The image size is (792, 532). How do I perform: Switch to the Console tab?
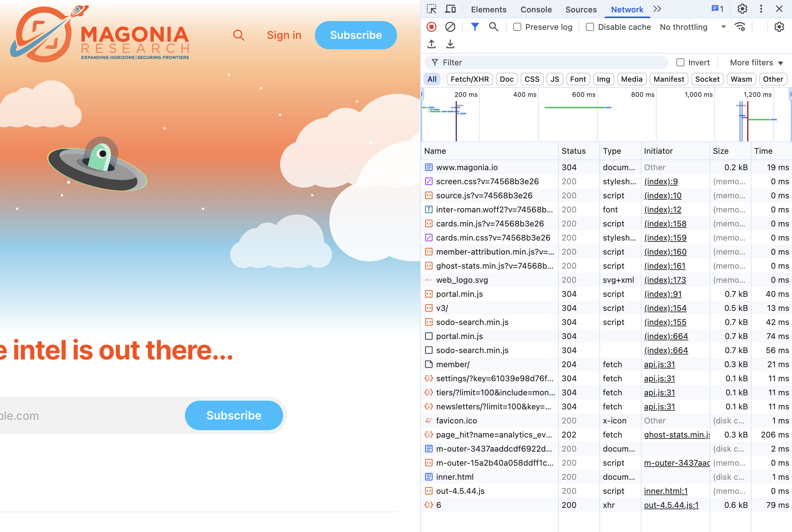pos(536,9)
